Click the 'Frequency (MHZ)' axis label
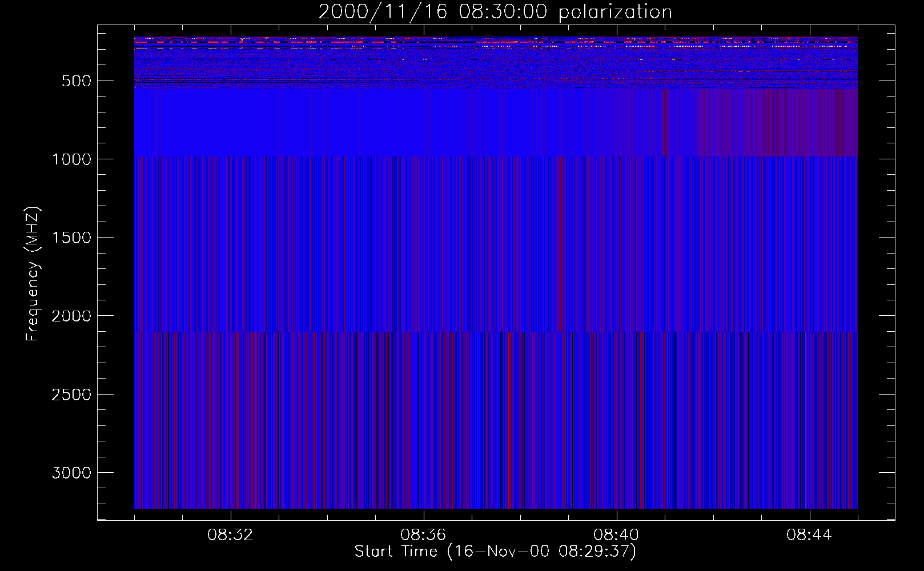This screenshot has width=924, height=571. 33,274
